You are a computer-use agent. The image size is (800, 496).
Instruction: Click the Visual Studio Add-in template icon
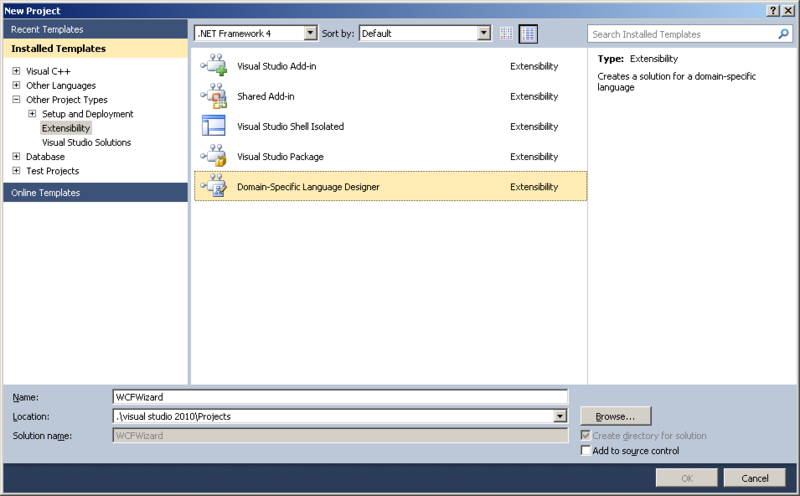214,65
